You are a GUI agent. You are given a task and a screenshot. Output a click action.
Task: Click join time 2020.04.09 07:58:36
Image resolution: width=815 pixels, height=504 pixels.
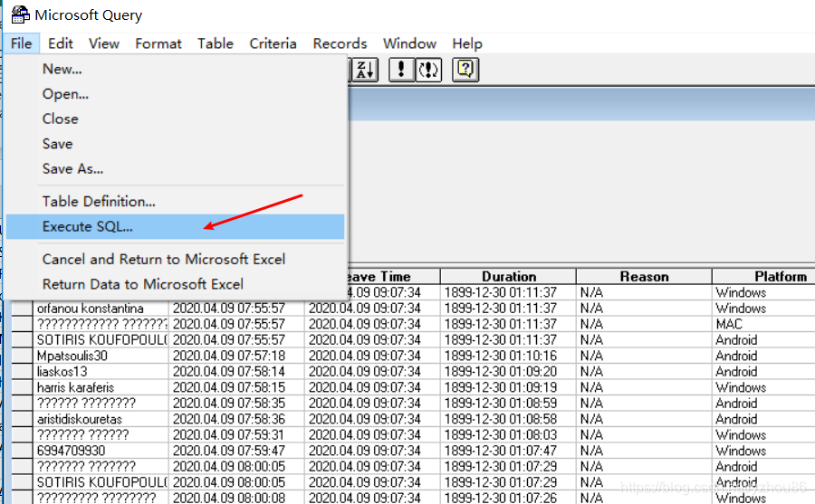236,419
